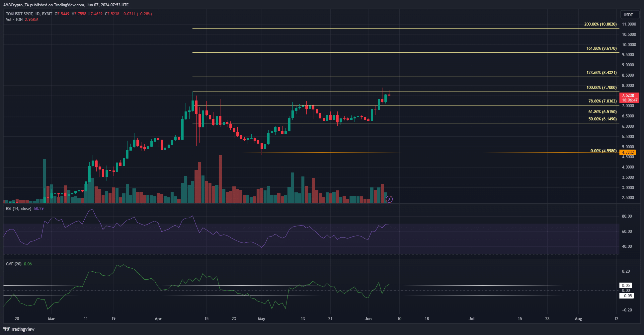
Task: Click the 161.80% (9.6170) Fibonacci label
Action: coord(602,48)
